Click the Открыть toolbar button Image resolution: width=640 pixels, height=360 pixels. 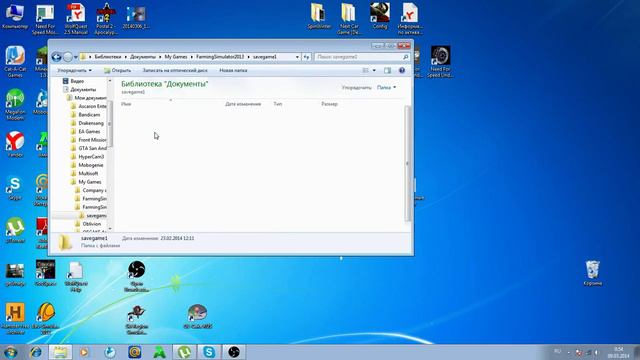pyautogui.click(x=117, y=70)
